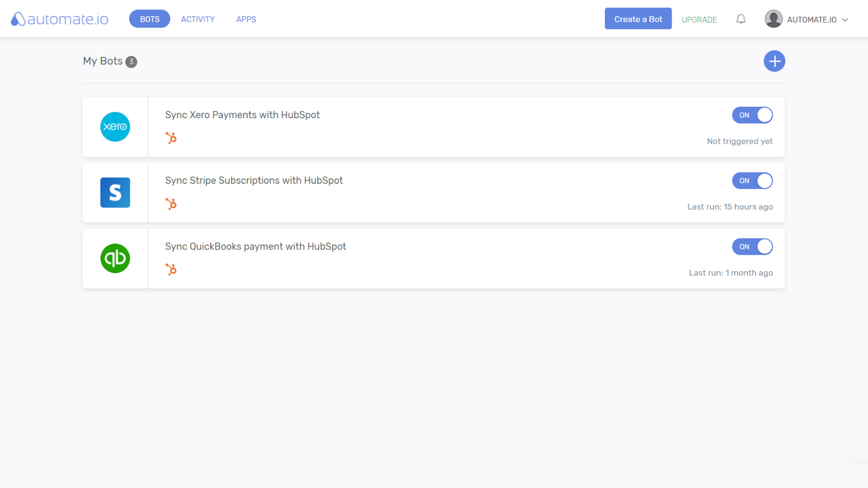Click HubSpot icon in Xero Payments bot

pos(171,138)
